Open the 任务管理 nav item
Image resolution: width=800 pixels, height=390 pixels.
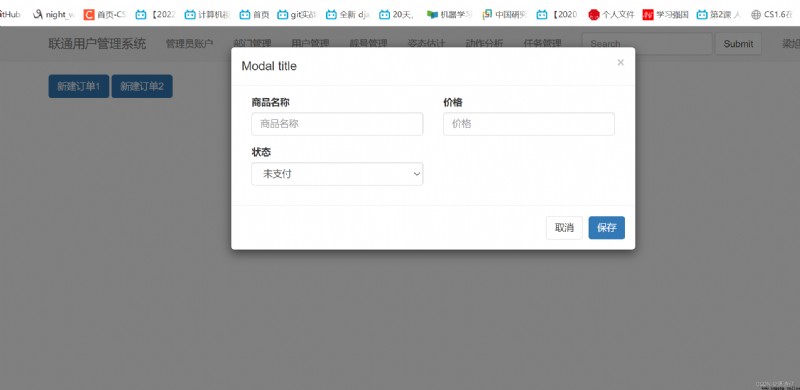[x=542, y=43]
